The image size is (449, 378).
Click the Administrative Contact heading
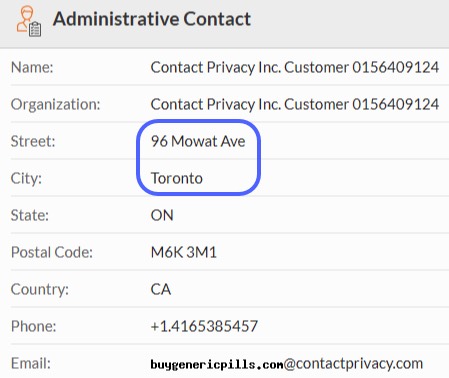[152, 19]
